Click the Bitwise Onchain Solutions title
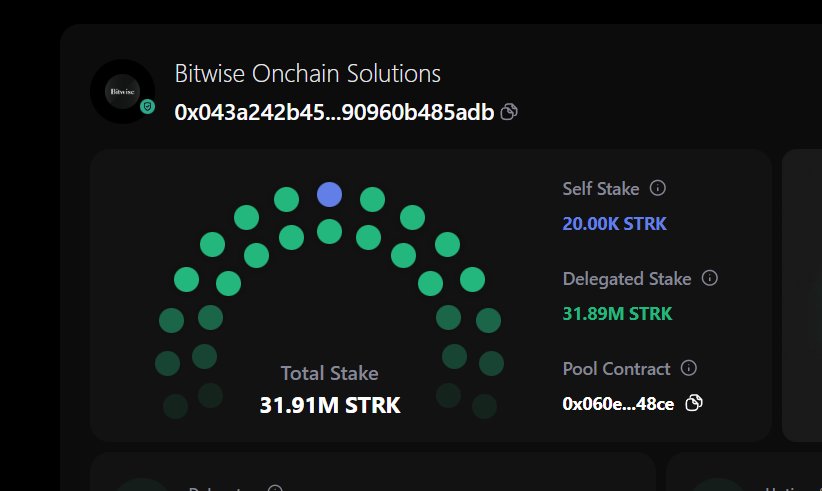 click(307, 74)
